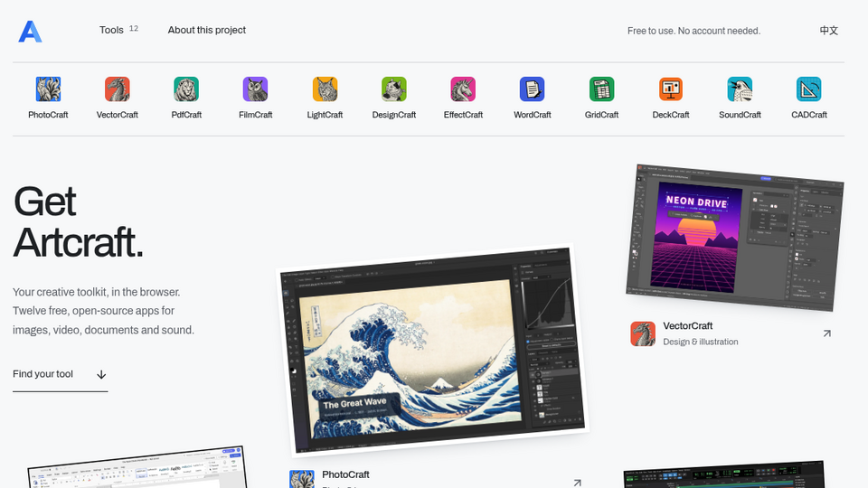868x488 pixels.
Task: Open the PhotoCraft fox icon in tool strip
Action: pos(48,89)
